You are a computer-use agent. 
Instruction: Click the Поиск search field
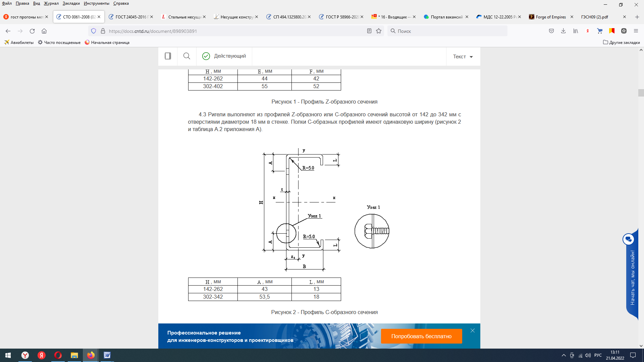tap(447, 31)
